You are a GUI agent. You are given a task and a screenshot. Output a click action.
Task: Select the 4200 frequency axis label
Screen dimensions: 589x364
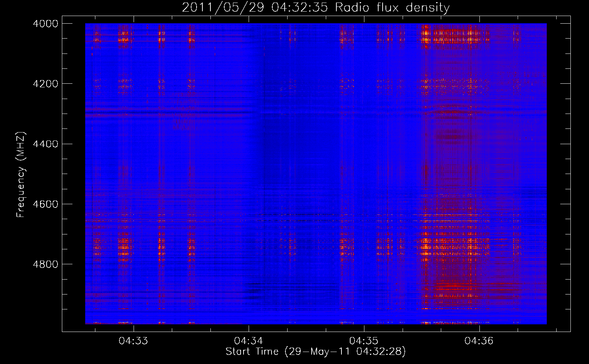46,84
